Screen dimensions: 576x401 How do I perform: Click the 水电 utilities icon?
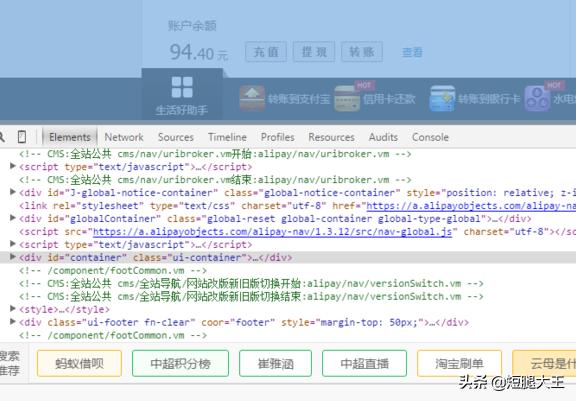tap(537, 98)
